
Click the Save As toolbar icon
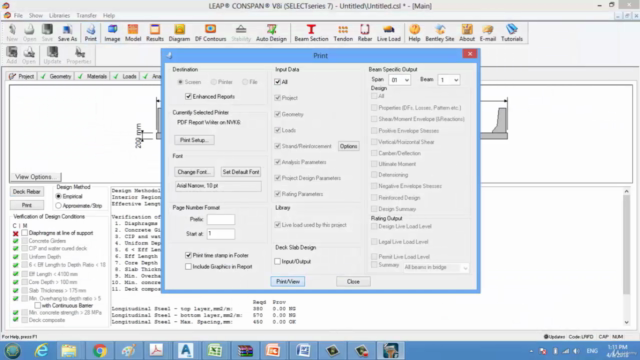pyautogui.click(x=67, y=33)
